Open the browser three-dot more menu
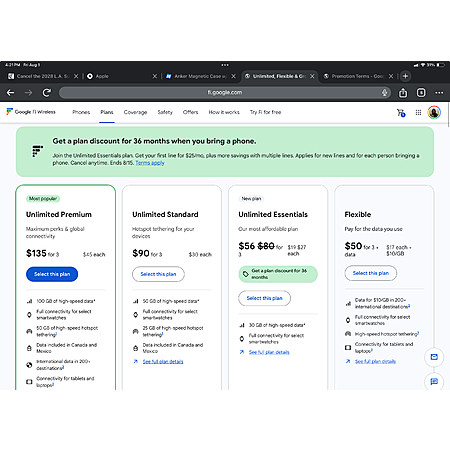This screenshot has width=450, height=450. 439,93
